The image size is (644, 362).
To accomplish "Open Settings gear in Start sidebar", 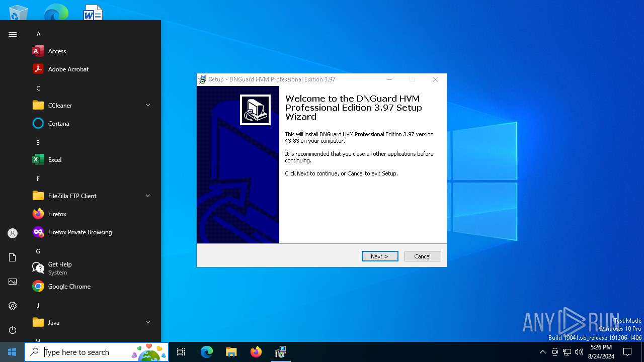I will pos(13,306).
